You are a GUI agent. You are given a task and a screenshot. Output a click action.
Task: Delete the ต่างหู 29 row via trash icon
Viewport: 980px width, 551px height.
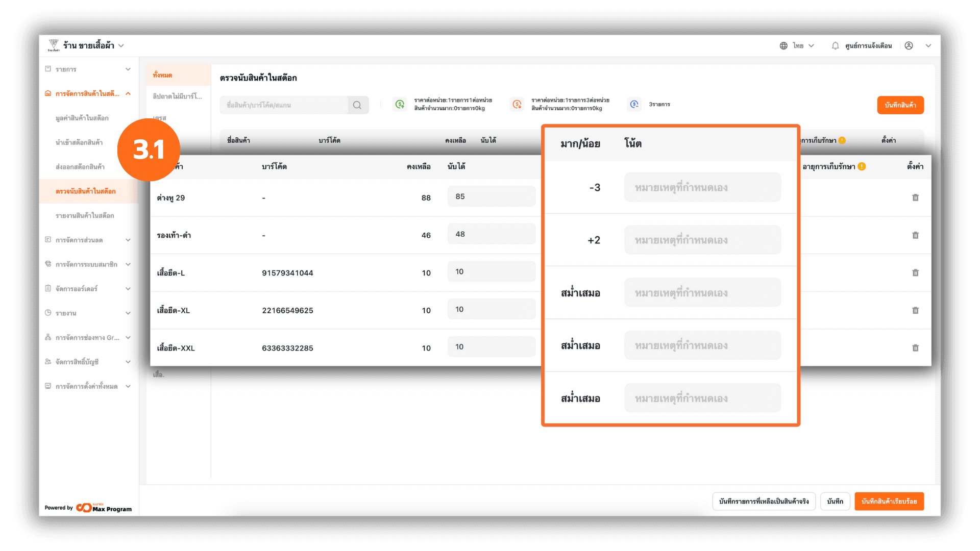pos(915,197)
